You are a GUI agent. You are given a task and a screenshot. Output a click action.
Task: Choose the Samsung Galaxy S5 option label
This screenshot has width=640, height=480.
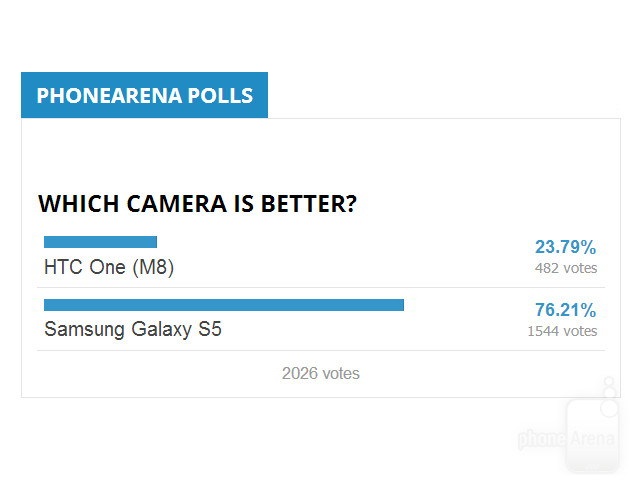coord(133,329)
